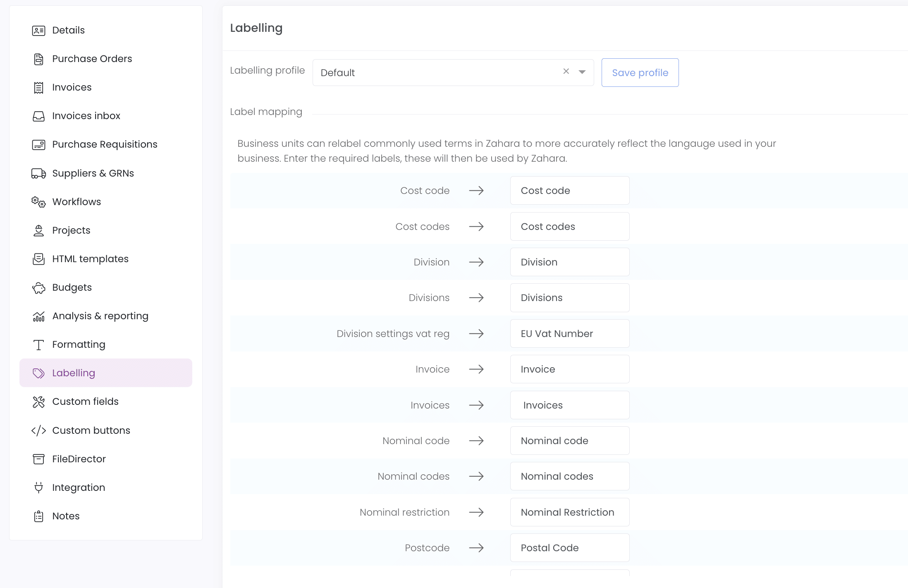Viewport: 908px width, 588px height.
Task: Click the Budgets piggy bank icon
Action: tap(38, 288)
